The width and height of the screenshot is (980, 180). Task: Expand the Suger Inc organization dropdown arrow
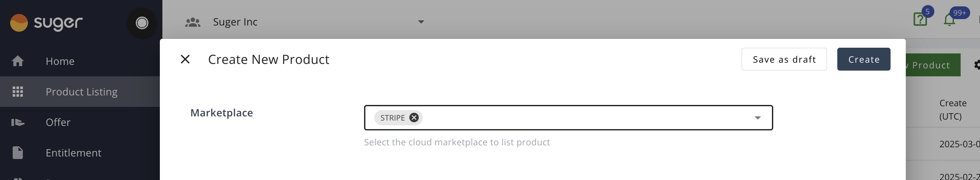click(x=421, y=22)
